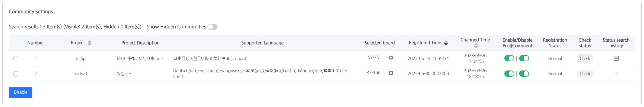Select checkbox for gvtwd row
644x107 pixels.
[x=16, y=74]
